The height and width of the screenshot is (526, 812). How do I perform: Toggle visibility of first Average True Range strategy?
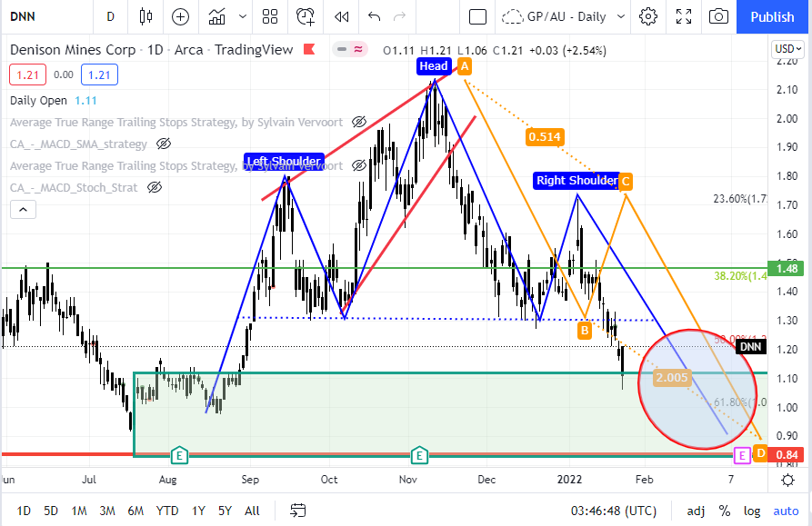click(359, 122)
